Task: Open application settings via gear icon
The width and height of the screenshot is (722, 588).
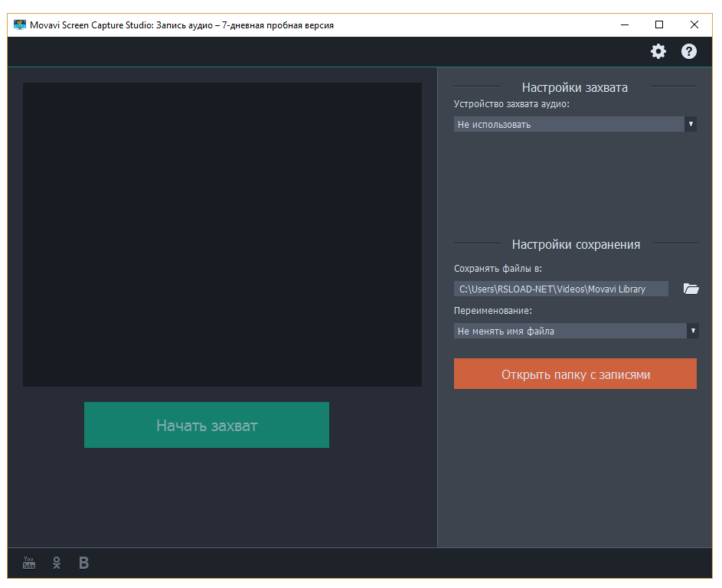Action: click(x=658, y=51)
